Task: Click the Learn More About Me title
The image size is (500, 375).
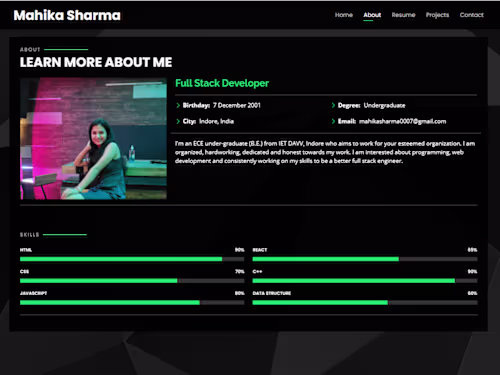Action: tap(96, 62)
